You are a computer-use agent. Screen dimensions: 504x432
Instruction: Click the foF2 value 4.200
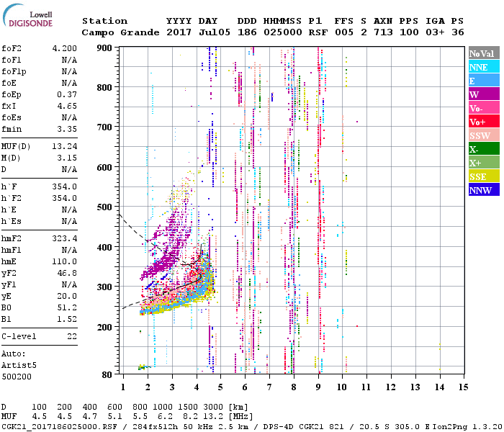63,49
